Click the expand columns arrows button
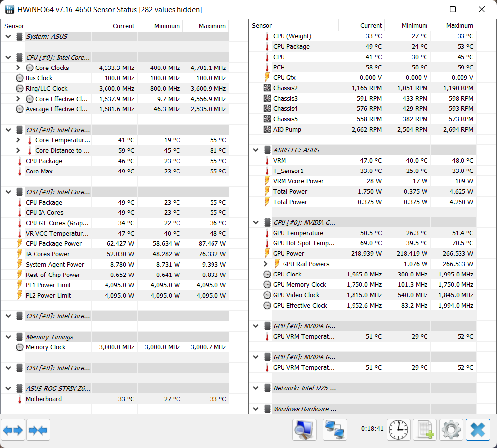 (x=13, y=430)
